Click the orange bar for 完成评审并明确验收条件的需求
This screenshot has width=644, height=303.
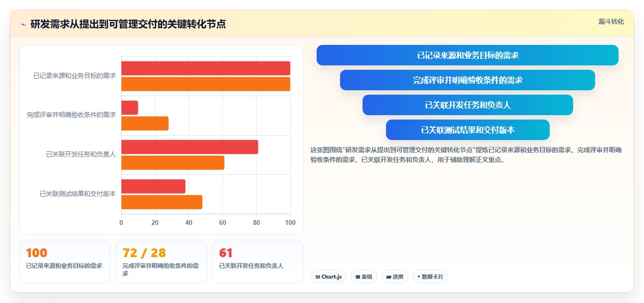(145, 123)
